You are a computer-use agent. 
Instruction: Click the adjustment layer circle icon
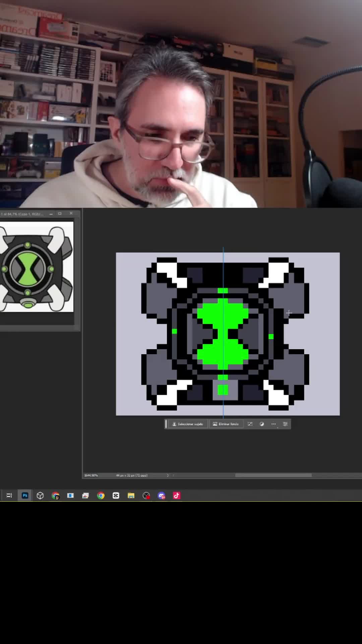click(x=262, y=424)
